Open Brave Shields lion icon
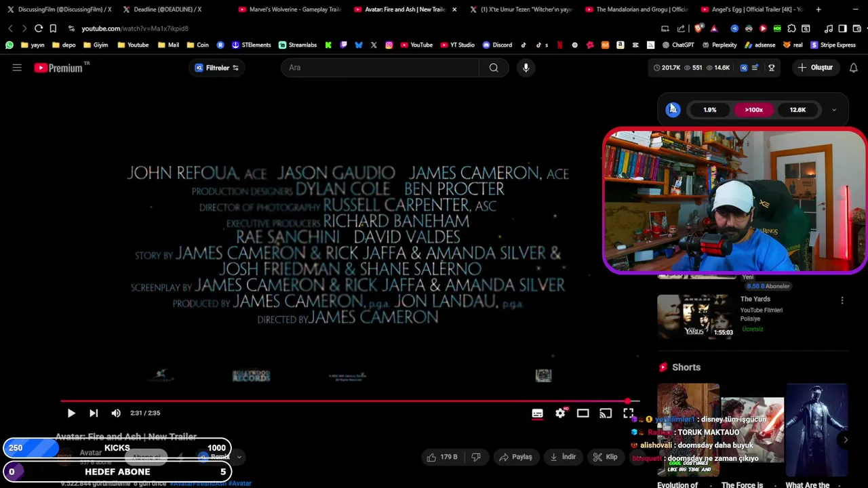Screen dimensions: 868x488 pos(698,28)
